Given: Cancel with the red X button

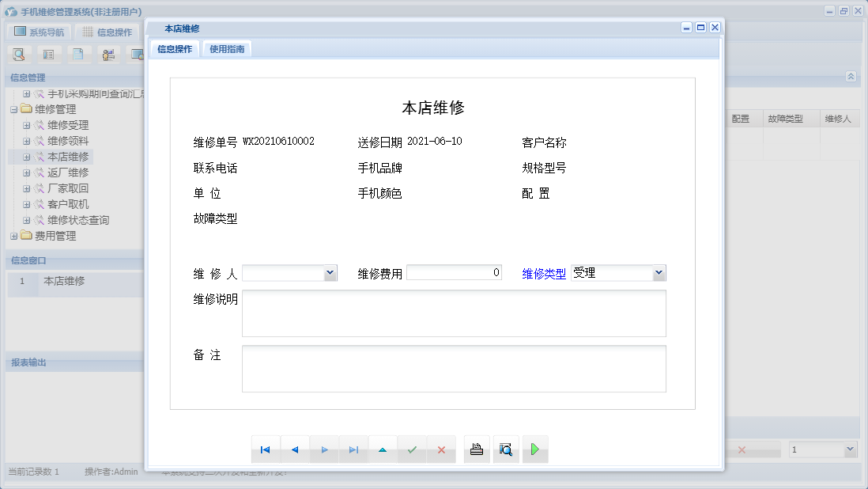Looking at the screenshot, I should [x=441, y=449].
